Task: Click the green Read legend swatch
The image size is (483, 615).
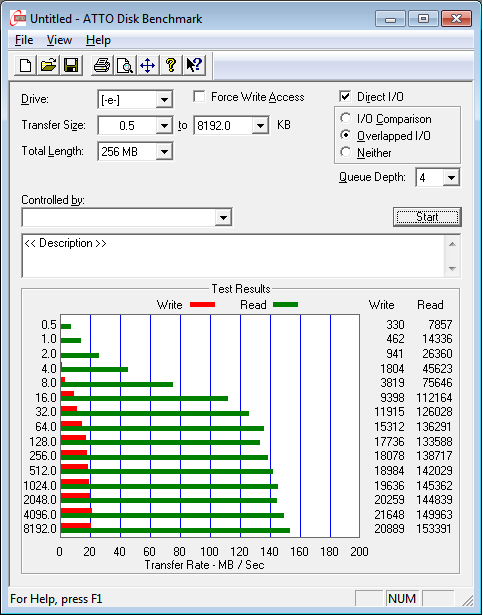Action: coord(285,305)
